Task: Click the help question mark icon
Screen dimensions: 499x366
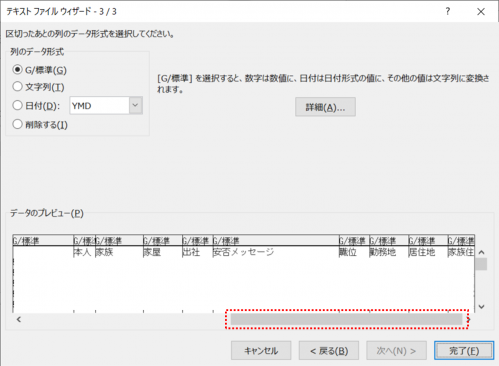Action: pyautogui.click(x=448, y=12)
